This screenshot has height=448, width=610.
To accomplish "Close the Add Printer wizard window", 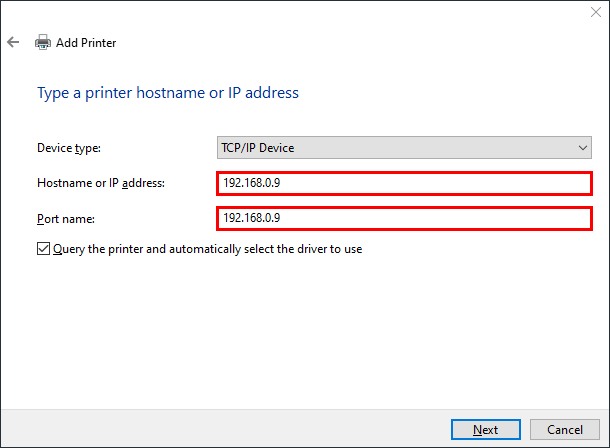I will tap(596, 12).
